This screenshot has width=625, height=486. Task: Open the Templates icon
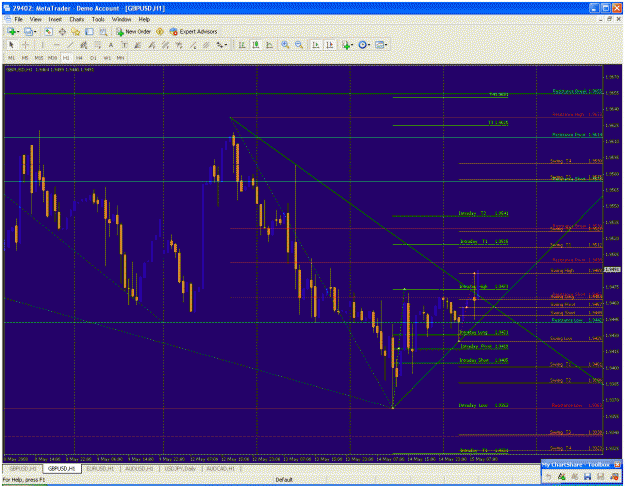pyautogui.click(x=379, y=45)
